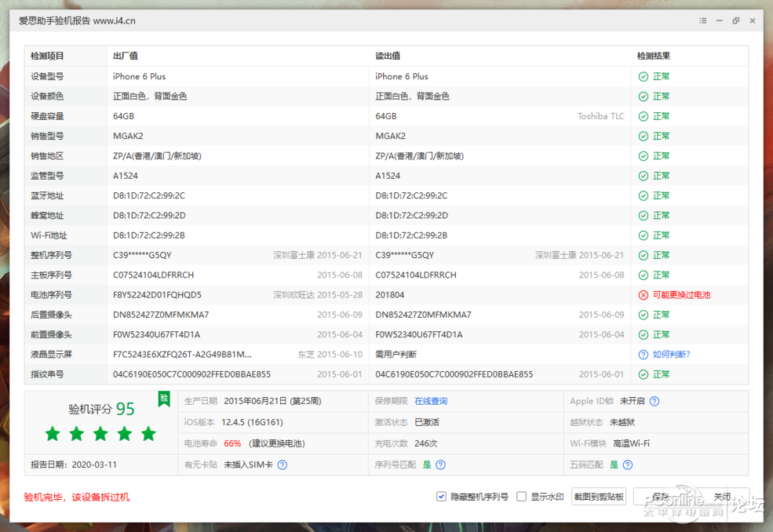Click the 验机完毕，该设备拆过机 message

(77, 497)
